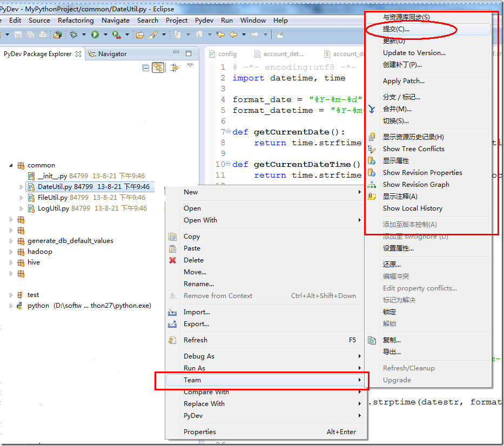Screen dimensions: 504x446
Task: Click the Copy icon in context menu
Action: tap(173, 237)
